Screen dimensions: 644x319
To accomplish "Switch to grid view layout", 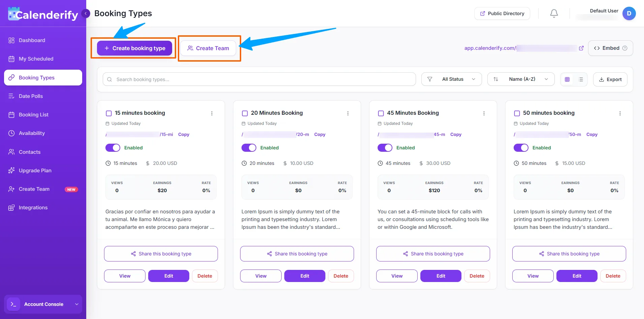I will coord(568,79).
